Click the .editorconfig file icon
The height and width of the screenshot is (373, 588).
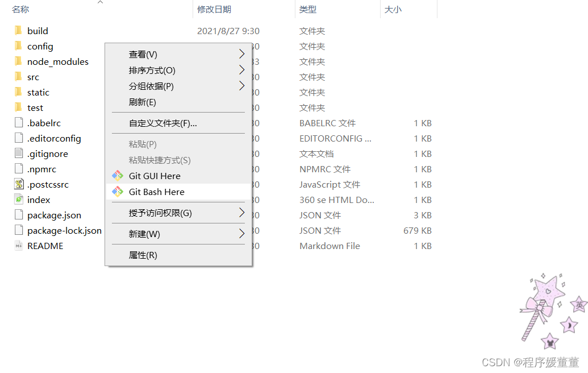click(x=19, y=138)
